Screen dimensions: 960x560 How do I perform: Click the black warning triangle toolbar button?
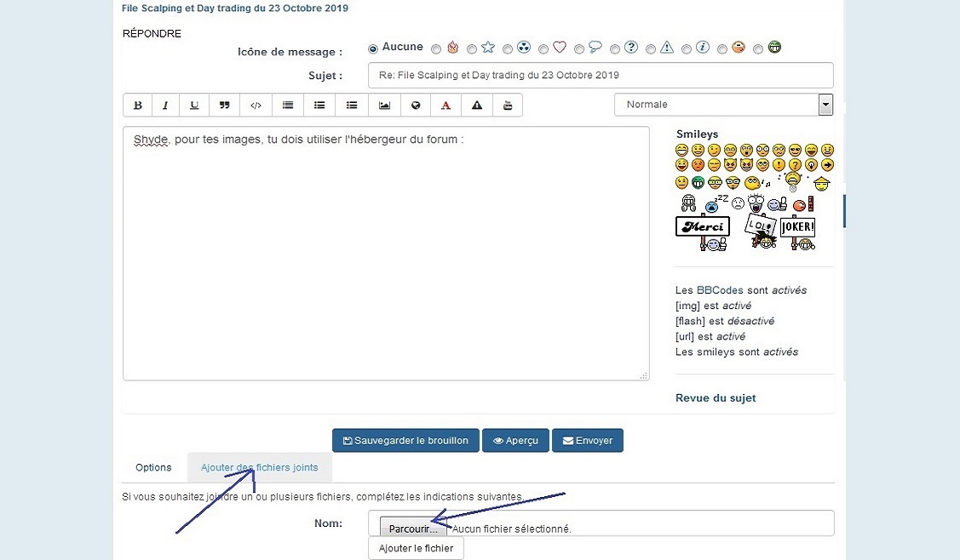(x=477, y=106)
